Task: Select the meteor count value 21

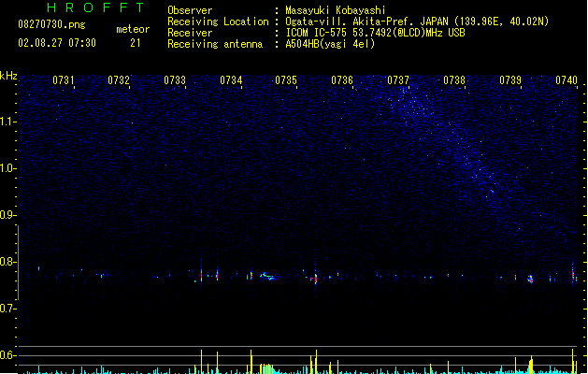Action: click(136, 43)
